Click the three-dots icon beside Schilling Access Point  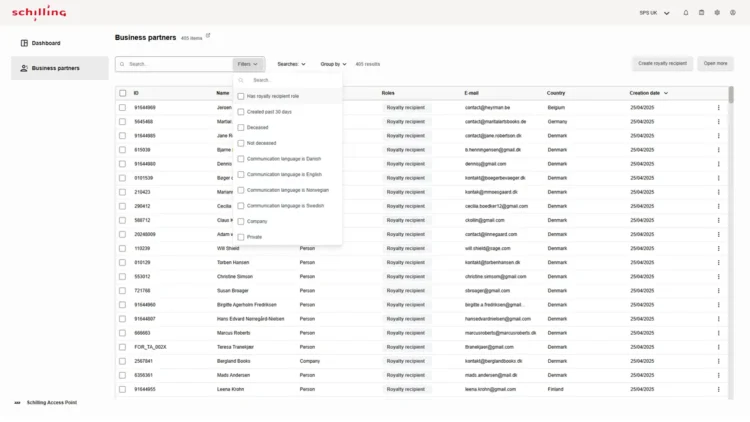coord(17,402)
